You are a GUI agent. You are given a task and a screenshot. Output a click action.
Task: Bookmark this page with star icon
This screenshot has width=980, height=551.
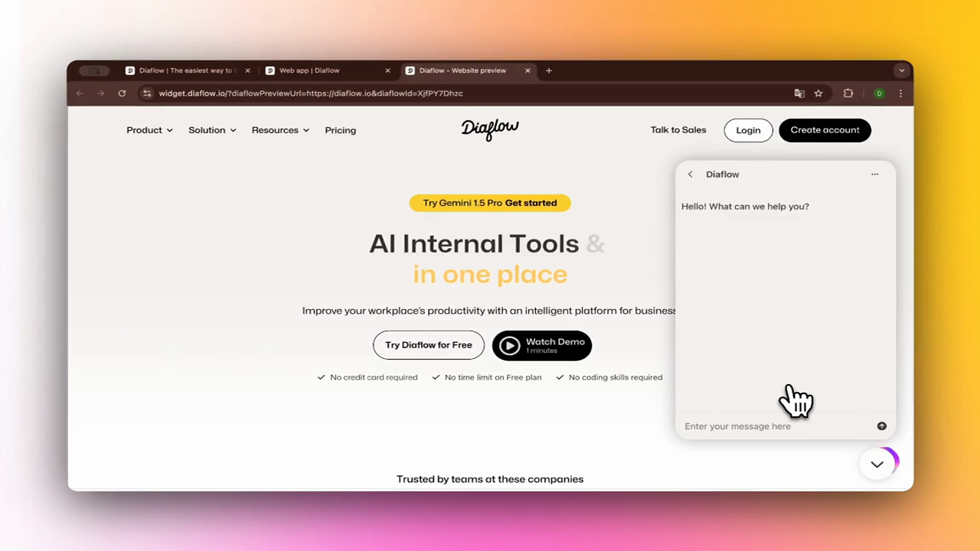coord(818,93)
